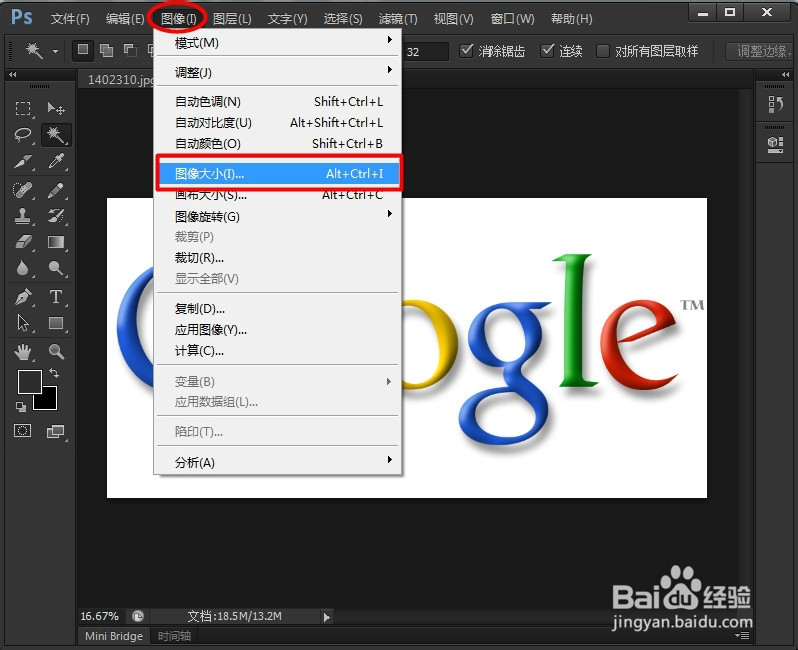Screen dimensions: 798x650
Task: Open the 滤镜(T) menu
Action: [x=398, y=19]
